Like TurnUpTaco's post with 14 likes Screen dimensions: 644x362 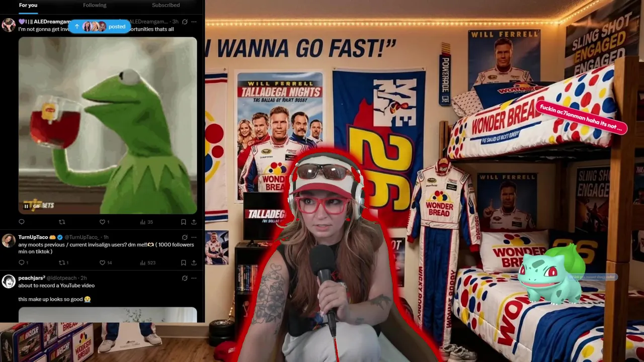click(x=105, y=262)
